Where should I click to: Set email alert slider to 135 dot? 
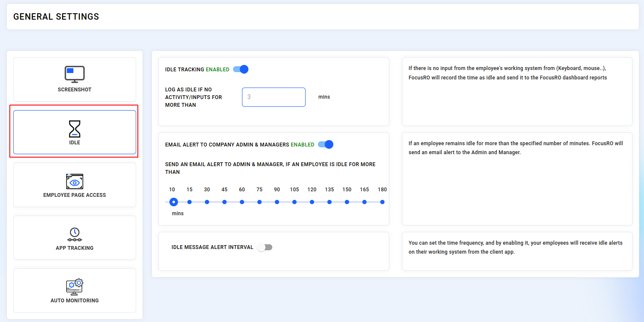[329, 202]
